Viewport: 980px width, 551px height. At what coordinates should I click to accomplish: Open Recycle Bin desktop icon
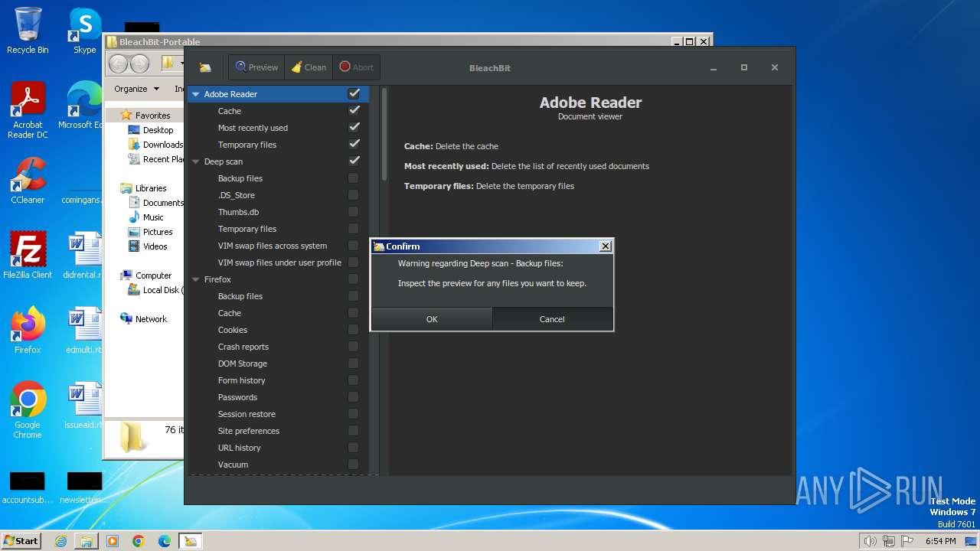pyautogui.click(x=28, y=31)
